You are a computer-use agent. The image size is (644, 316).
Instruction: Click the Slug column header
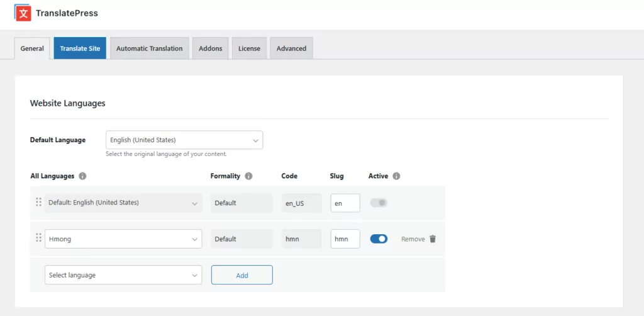click(x=337, y=176)
